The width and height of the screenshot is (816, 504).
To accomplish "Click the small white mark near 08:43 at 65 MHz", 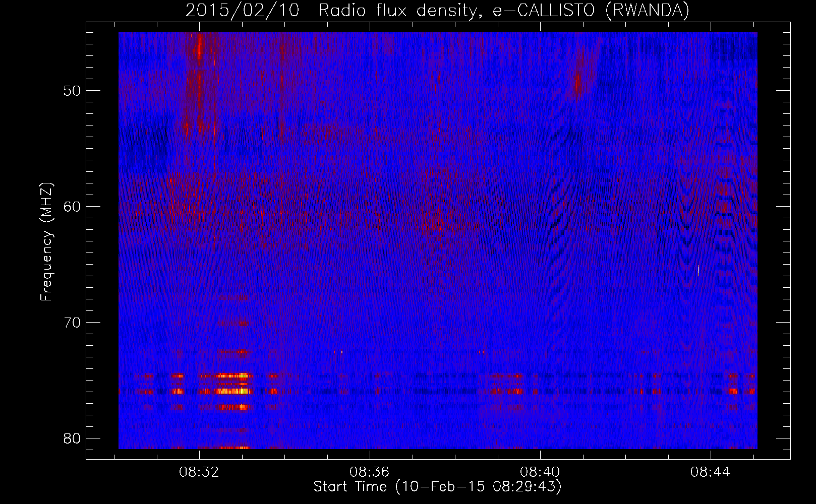I will coord(698,270).
